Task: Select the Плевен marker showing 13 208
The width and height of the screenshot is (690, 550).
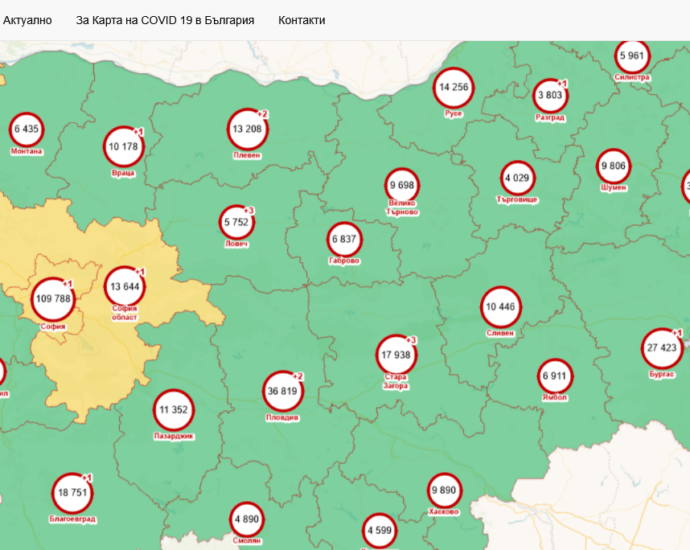Action: point(247,129)
